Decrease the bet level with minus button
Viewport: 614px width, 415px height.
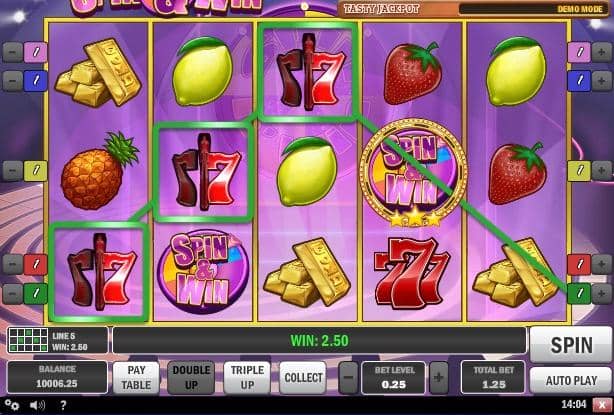pos(348,378)
